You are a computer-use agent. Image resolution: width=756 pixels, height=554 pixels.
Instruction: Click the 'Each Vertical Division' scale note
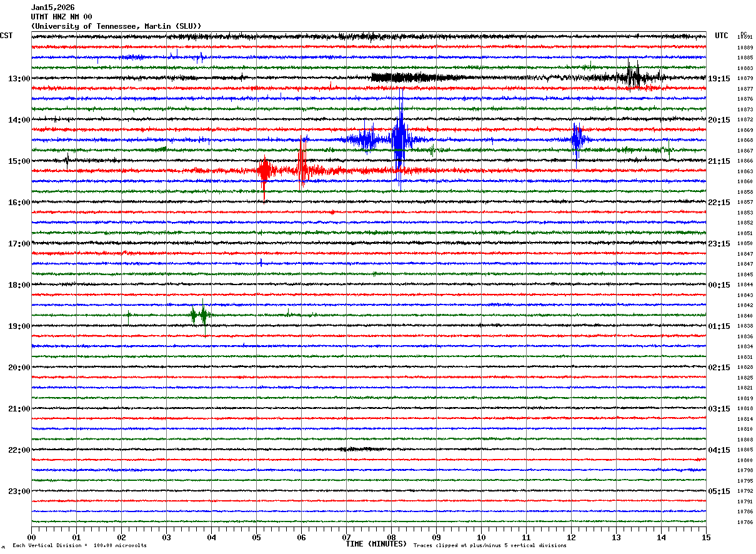tap(80, 546)
